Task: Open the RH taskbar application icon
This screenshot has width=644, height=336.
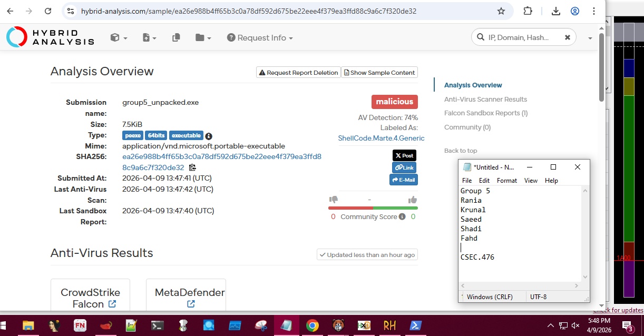Action: (x=390, y=325)
